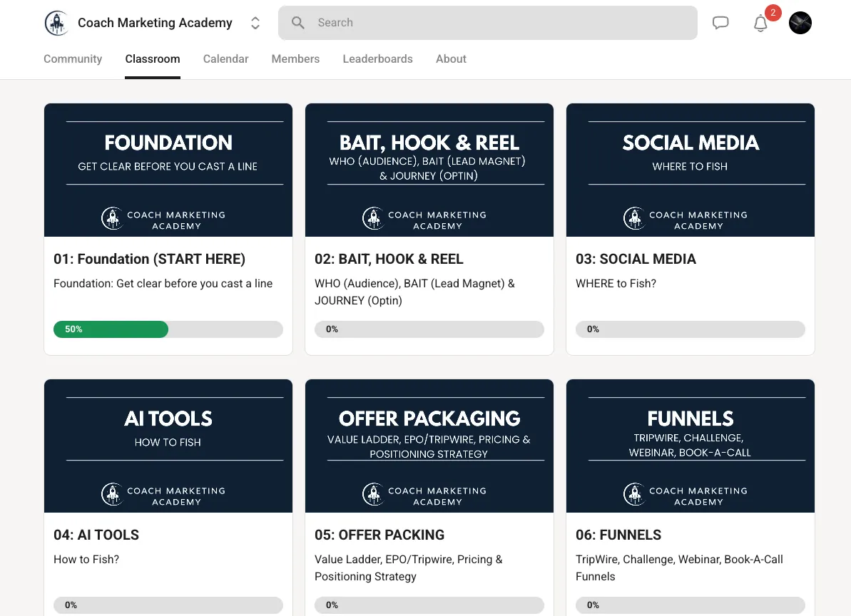Expand the community switcher chevrons

[x=255, y=23]
